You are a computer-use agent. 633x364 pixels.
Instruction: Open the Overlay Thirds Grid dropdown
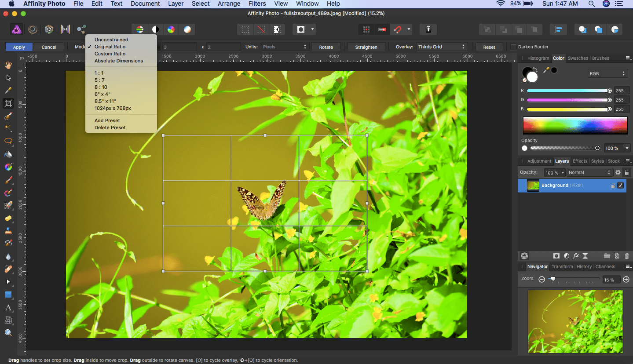(x=441, y=47)
